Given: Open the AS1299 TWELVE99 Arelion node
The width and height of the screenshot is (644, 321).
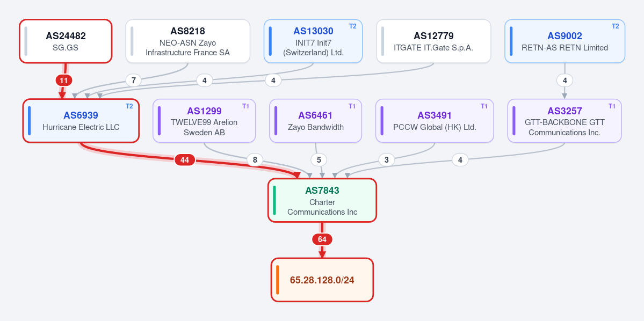Looking at the screenshot, I should (x=204, y=121).
